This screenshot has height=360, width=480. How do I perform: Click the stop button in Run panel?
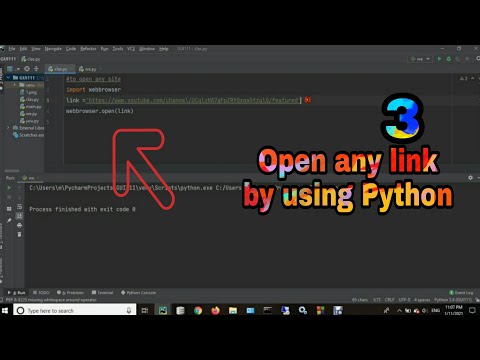click(x=9, y=197)
